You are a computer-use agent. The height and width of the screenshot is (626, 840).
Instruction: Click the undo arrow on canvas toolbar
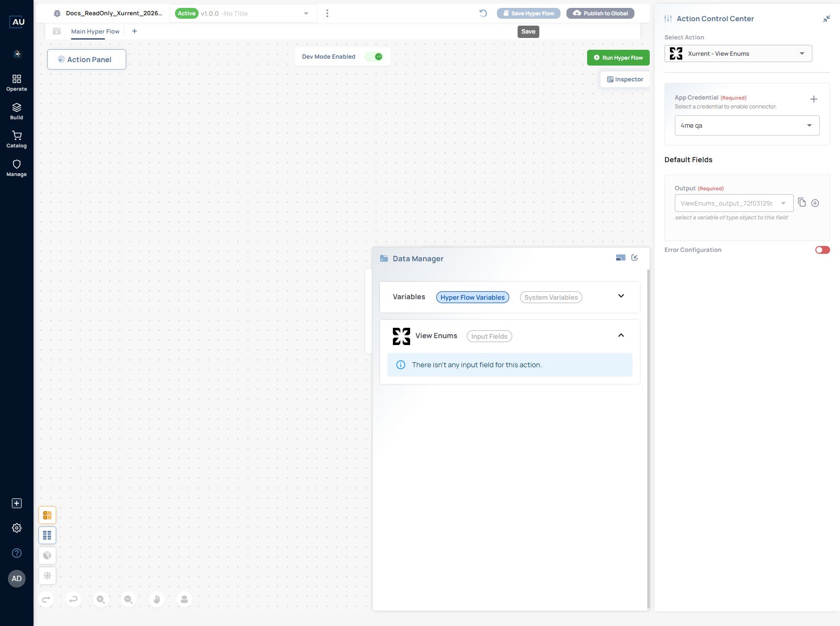(x=73, y=599)
